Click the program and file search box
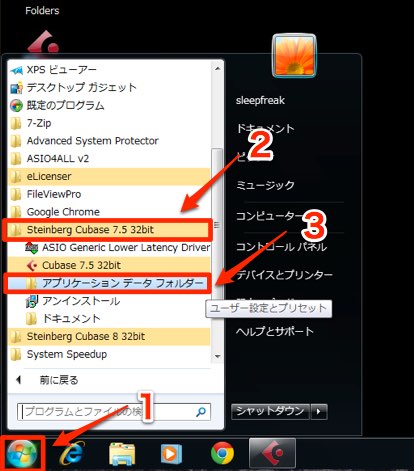 pos(114,412)
